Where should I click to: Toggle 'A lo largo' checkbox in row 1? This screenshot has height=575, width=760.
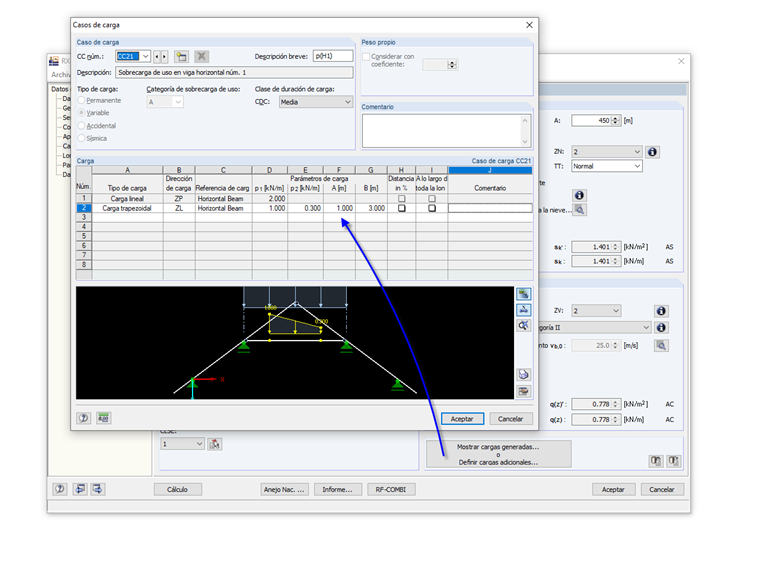pos(432,198)
